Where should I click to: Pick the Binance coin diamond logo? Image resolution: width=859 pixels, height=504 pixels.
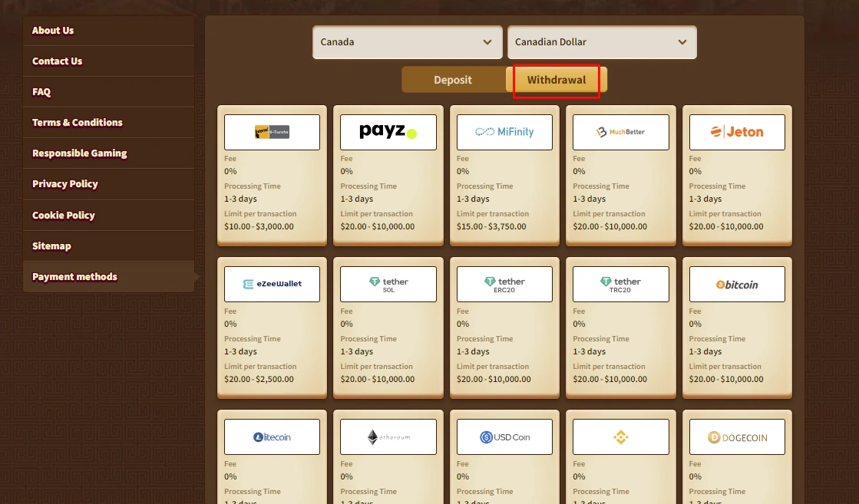pos(620,437)
